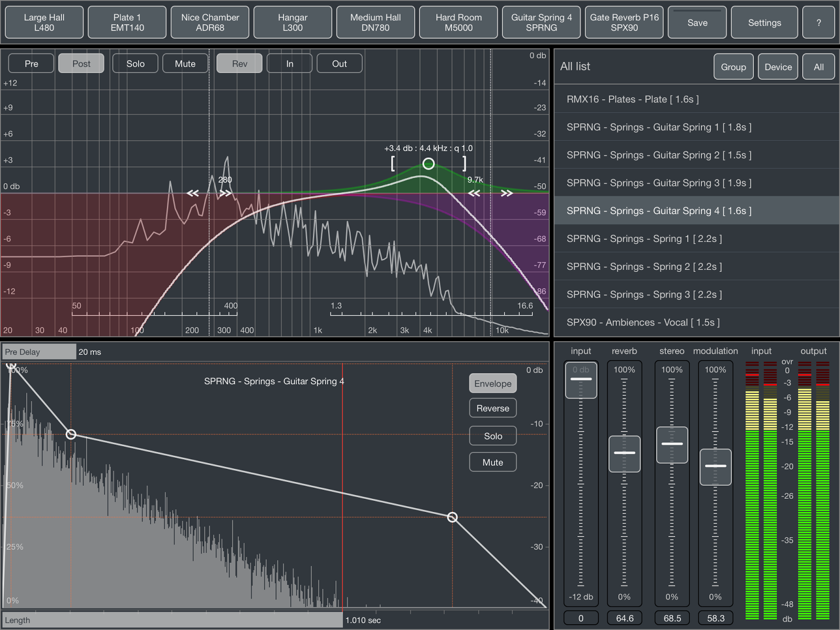Image resolution: width=840 pixels, height=630 pixels.
Task: Click the Pre Delay bar
Action: point(39,352)
